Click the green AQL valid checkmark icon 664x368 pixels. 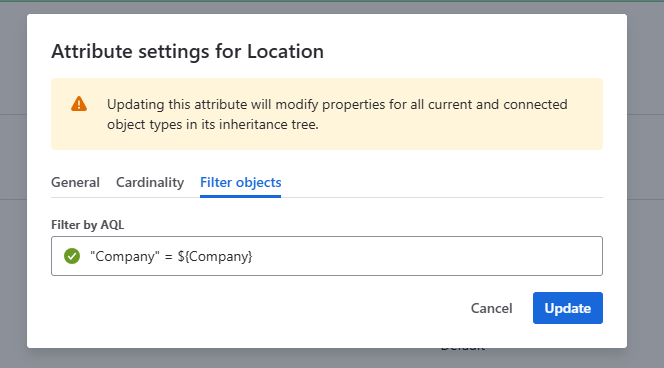[72, 256]
